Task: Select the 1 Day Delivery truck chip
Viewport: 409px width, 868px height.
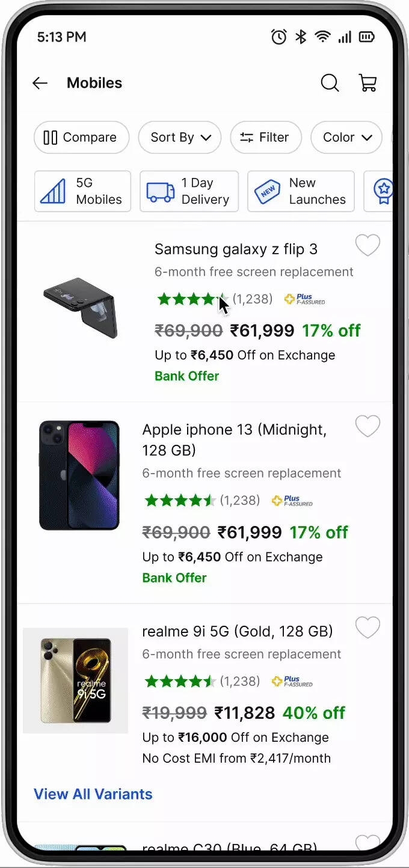Action: coord(189,191)
